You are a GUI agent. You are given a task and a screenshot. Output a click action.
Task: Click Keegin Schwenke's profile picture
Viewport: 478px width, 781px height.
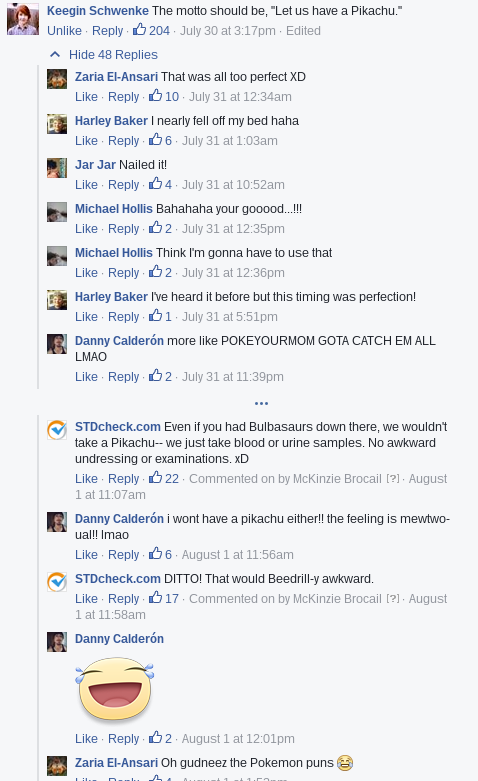23,19
